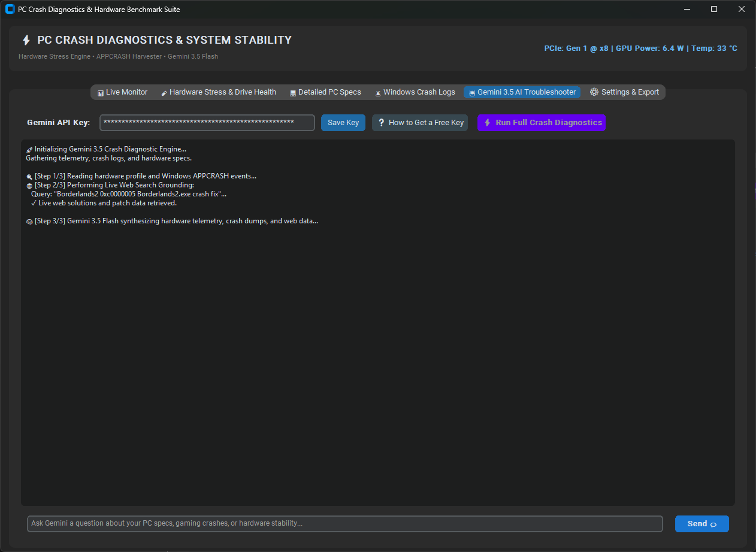Image resolution: width=756 pixels, height=552 pixels.
Task: Click globe icon beside Step 2/3
Action: pos(29,186)
